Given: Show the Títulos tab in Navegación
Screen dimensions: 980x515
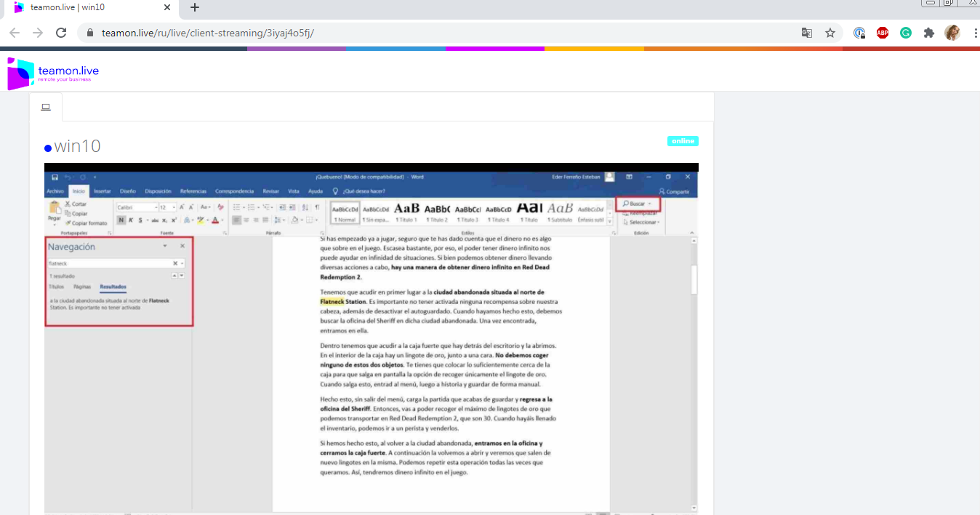Looking at the screenshot, I should tap(57, 287).
